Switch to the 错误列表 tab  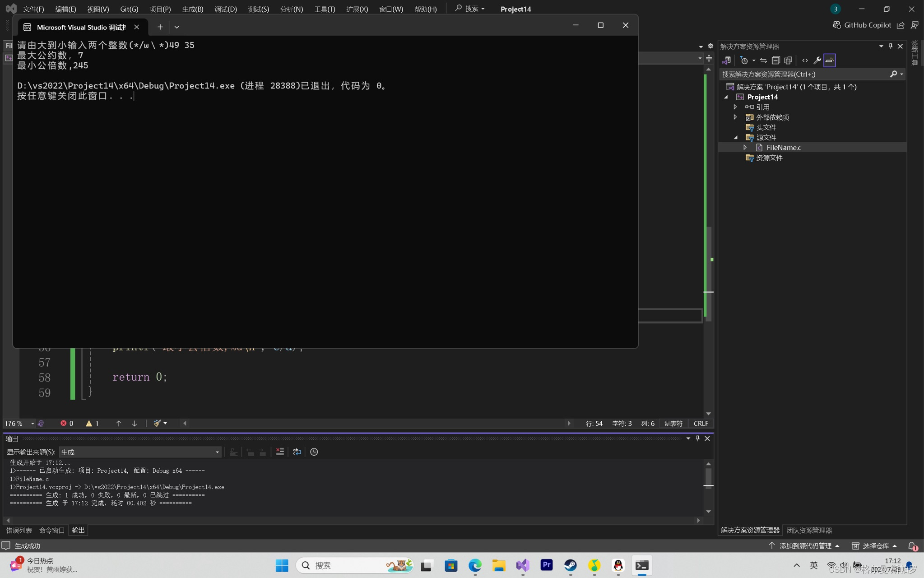pyautogui.click(x=19, y=530)
